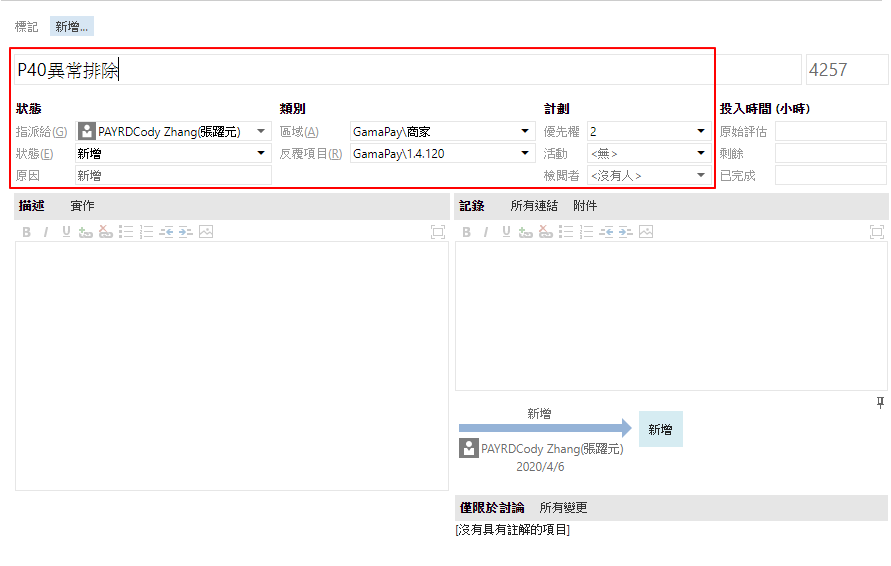Open the 區域 dropdown showing GamaPay\商家
Screen dimensions: 891x566
526,131
